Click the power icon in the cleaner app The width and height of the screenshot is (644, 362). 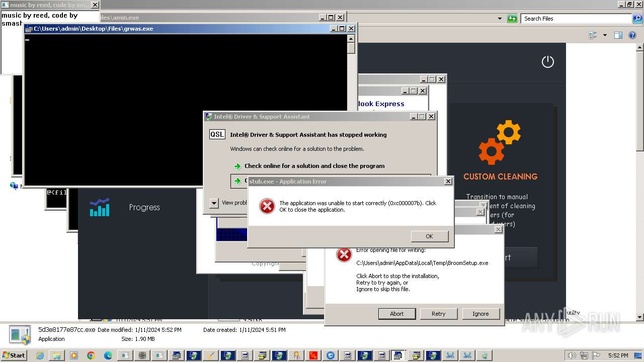coord(547,62)
